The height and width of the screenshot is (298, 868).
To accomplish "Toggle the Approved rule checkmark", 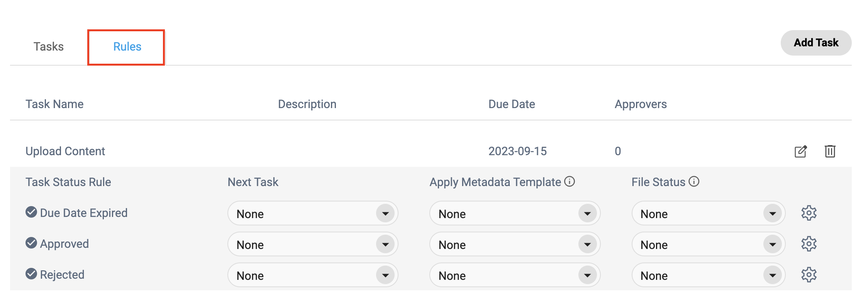I will click(31, 243).
